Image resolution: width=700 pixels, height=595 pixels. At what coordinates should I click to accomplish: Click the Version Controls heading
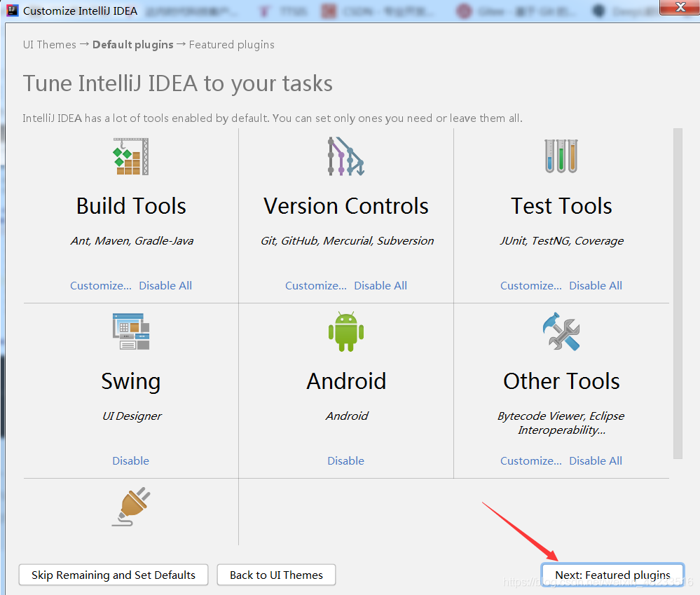pyautogui.click(x=346, y=206)
